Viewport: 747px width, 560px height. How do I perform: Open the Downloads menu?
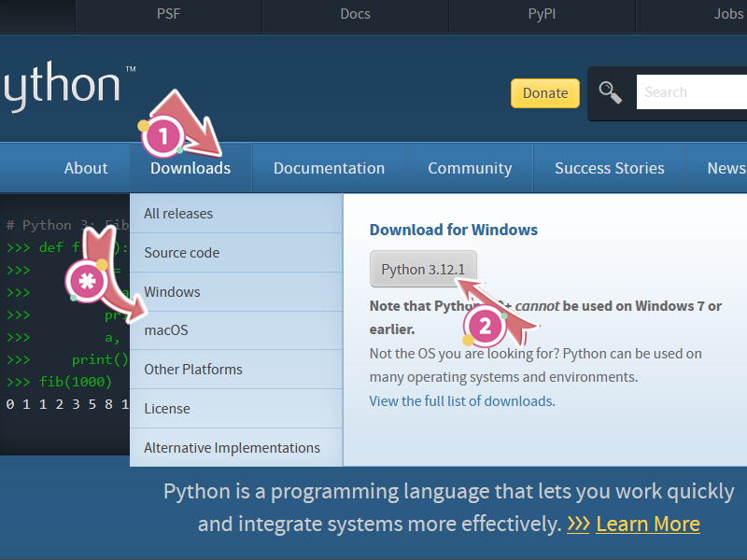pyautogui.click(x=190, y=168)
